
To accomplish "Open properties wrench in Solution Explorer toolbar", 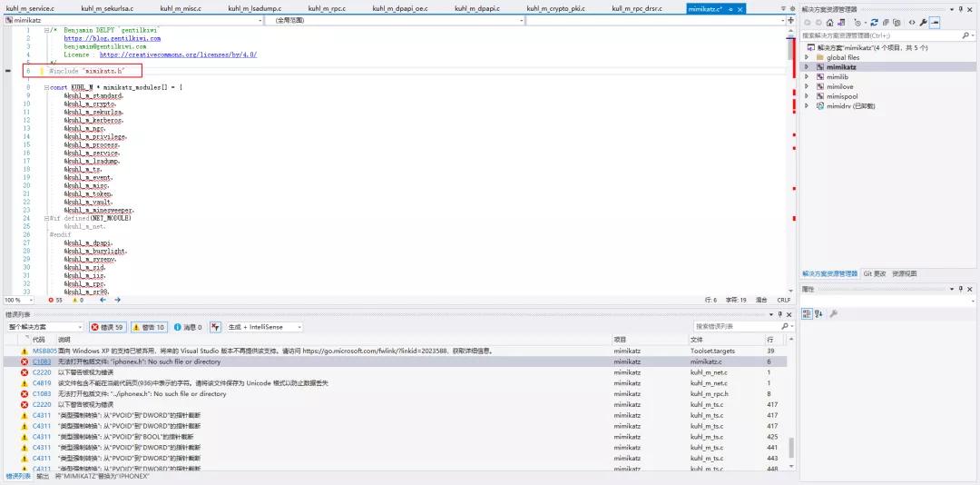I will (x=923, y=23).
